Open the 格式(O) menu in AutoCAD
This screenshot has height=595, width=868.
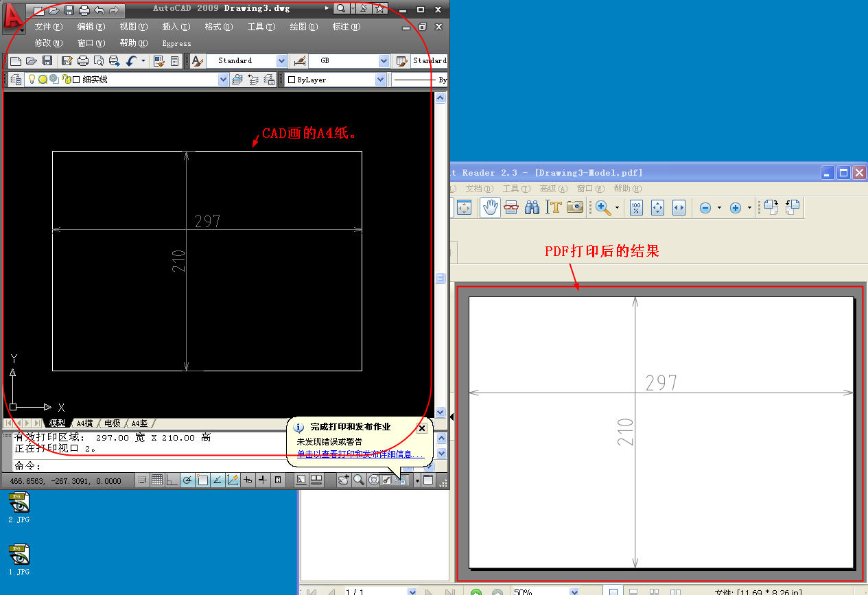(x=218, y=27)
